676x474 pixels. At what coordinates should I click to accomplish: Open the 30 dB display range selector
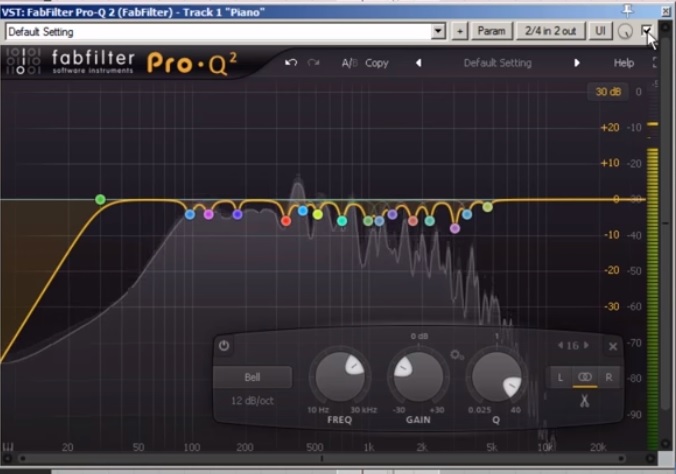point(608,91)
